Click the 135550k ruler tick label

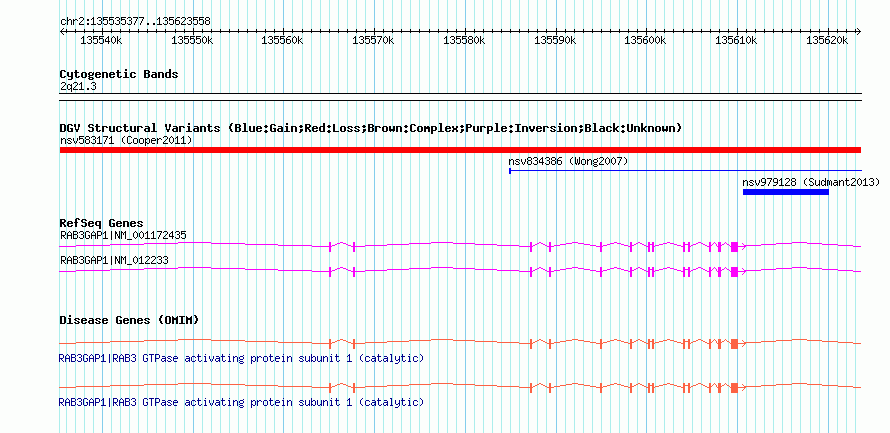coord(192,40)
